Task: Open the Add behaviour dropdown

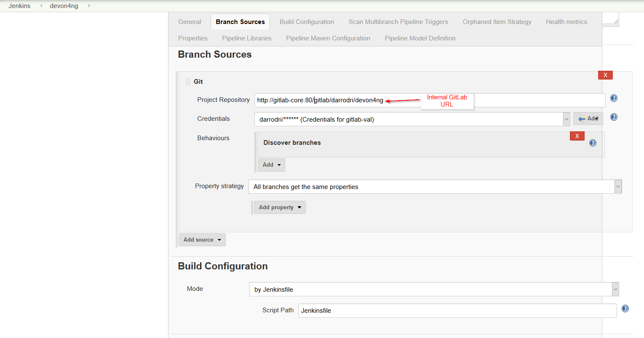Action: pos(271,165)
